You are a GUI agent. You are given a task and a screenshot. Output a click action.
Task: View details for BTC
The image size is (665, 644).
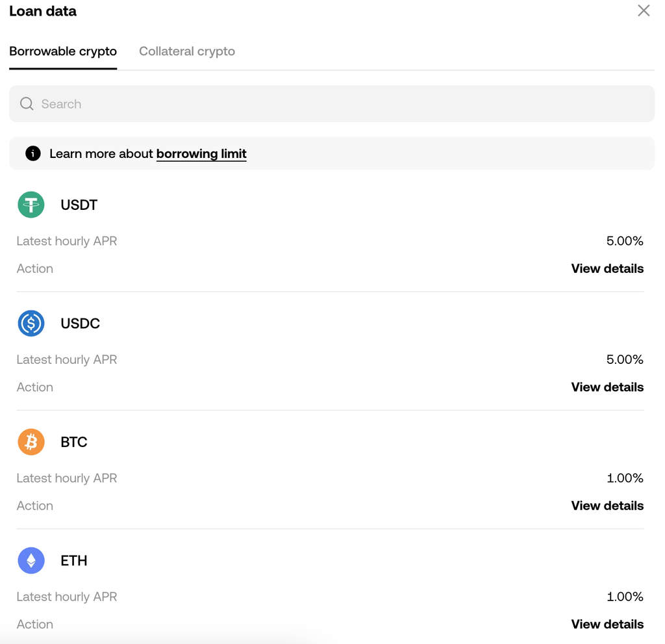[607, 506]
